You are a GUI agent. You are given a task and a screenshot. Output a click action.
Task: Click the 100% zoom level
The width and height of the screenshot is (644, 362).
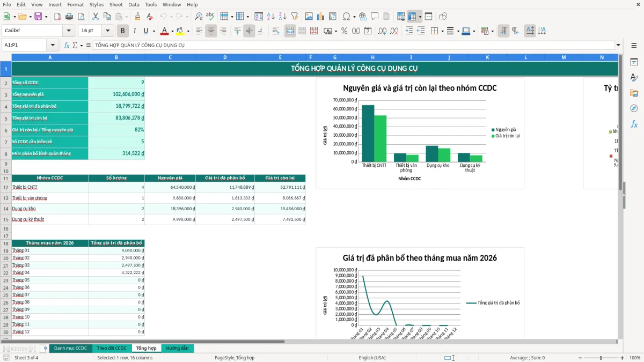(x=635, y=358)
